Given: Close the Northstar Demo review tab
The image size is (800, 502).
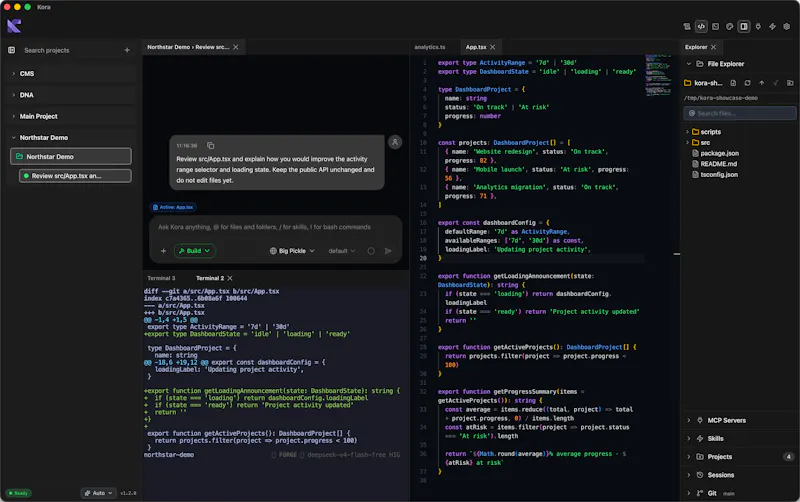Looking at the screenshot, I should coord(236,47).
